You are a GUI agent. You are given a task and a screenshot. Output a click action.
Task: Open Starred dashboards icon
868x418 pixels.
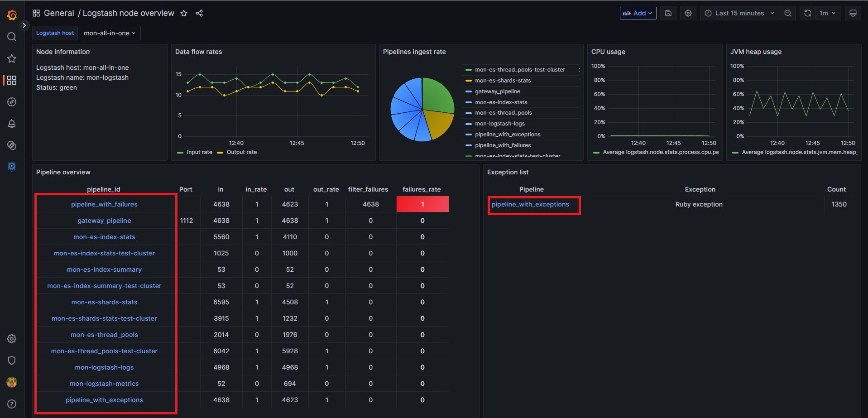[12, 58]
